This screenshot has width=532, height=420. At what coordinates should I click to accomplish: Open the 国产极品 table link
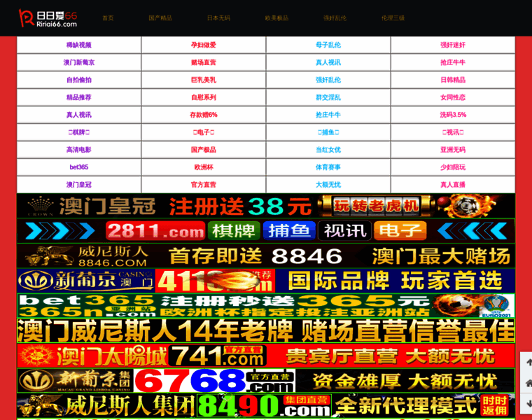point(204,150)
